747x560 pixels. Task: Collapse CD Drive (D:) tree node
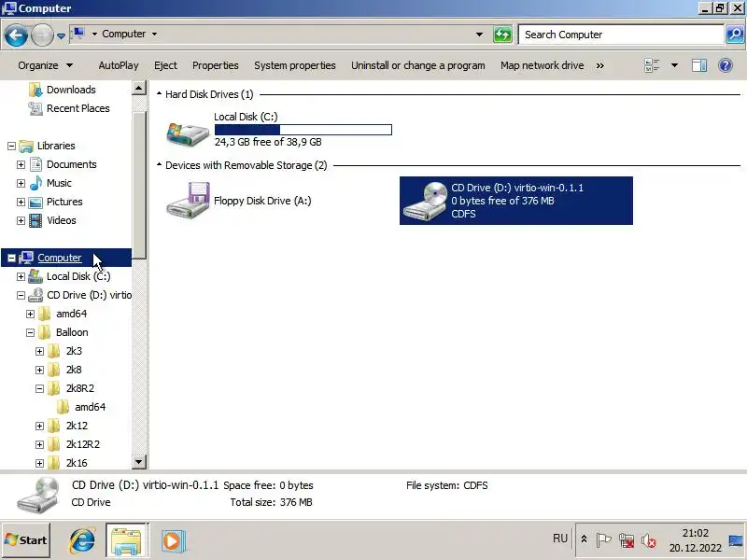pos(21,295)
